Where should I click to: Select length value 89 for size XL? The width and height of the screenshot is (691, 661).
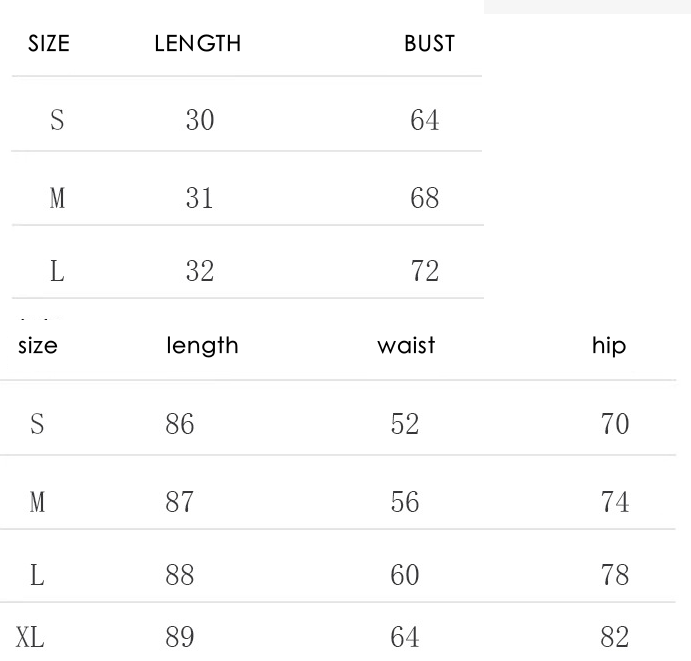click(x=180, y=636)
